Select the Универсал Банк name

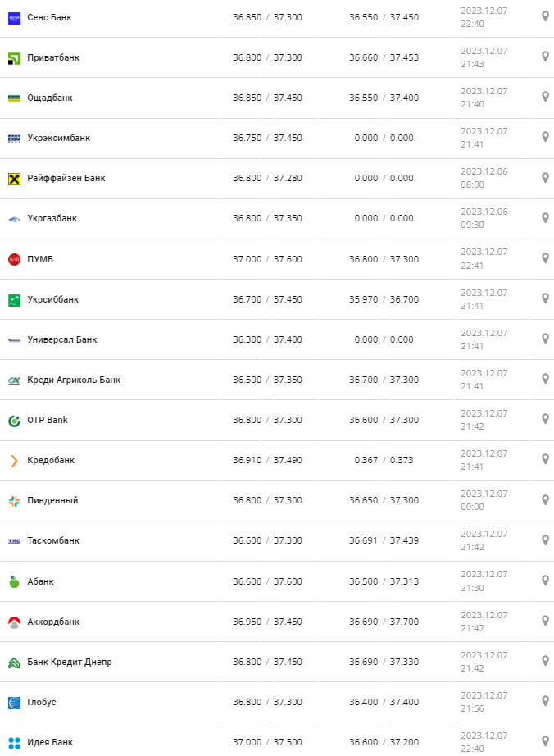point(62,339)
